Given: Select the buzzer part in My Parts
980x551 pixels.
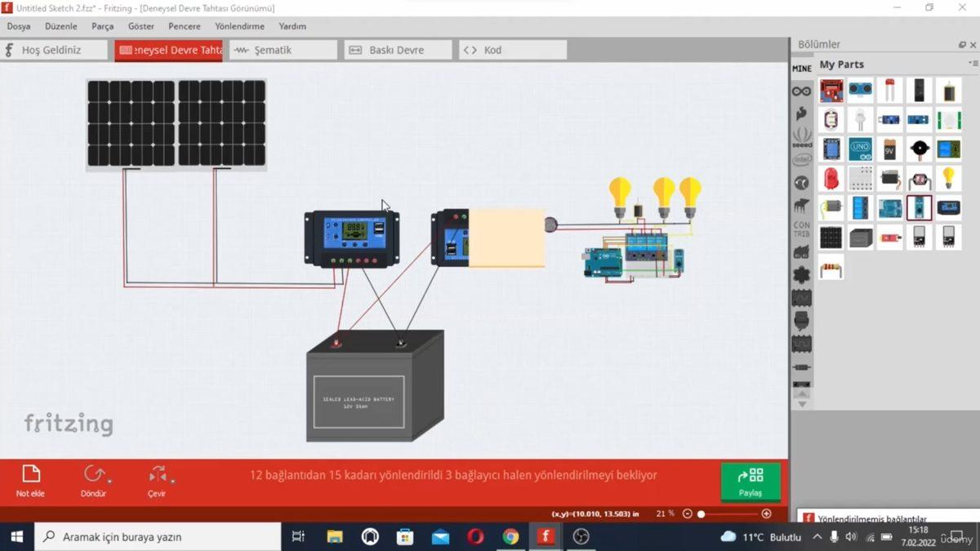Looking at the screenshot, I should (920, 149).
